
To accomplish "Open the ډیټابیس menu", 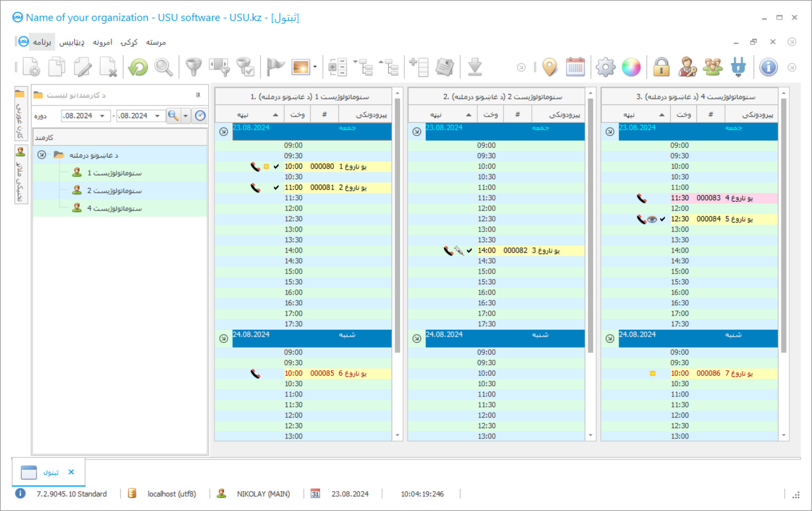I will 72,42.
